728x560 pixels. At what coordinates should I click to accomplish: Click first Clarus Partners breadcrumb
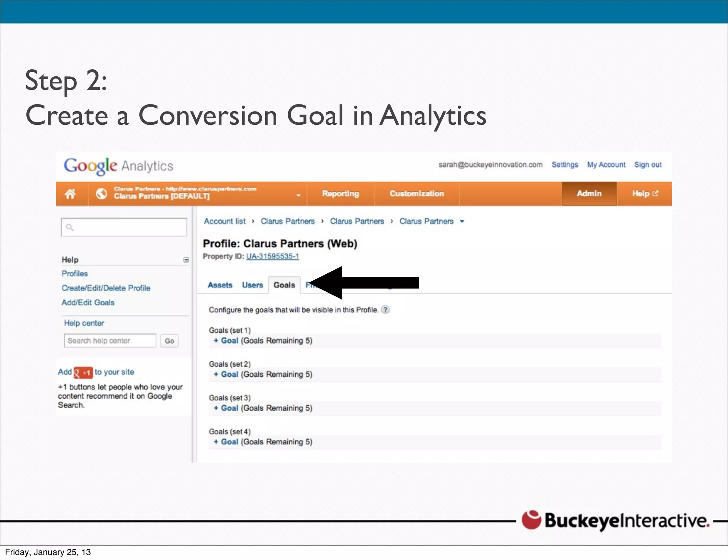click(288, 221)
